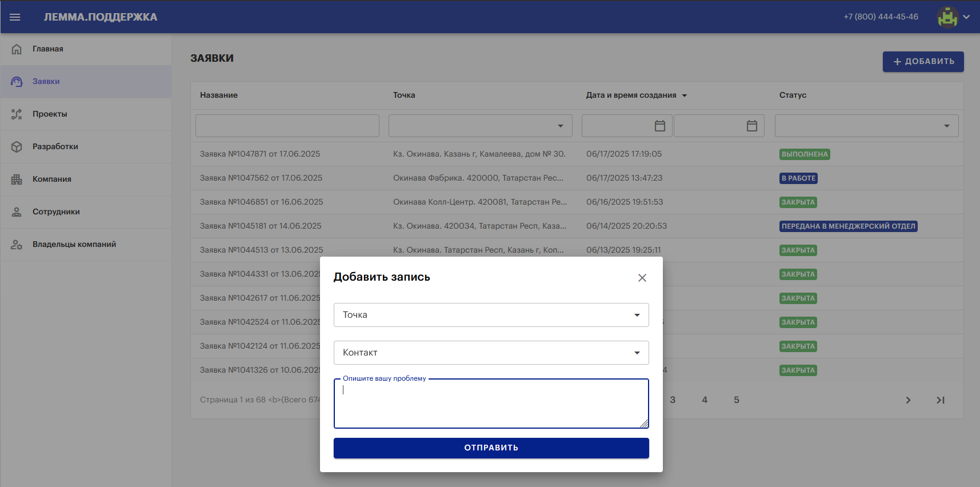Image resolution: width=980 pixels, height=487 pixels.
Task: Click the user avatar icon
Action: click(947, 17)
